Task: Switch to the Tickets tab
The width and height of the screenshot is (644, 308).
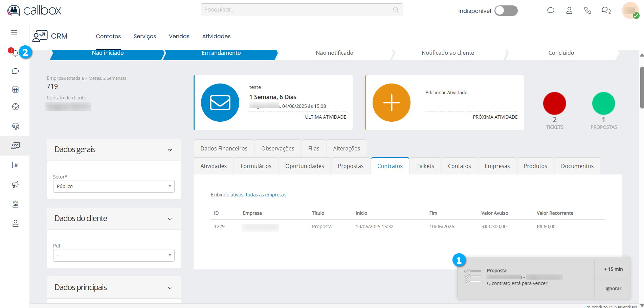Action: [x=425, y=166]
